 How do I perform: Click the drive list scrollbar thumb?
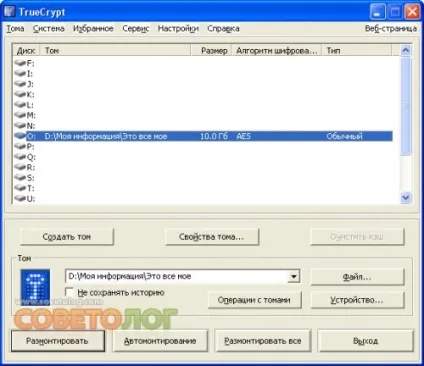[406, 106]
